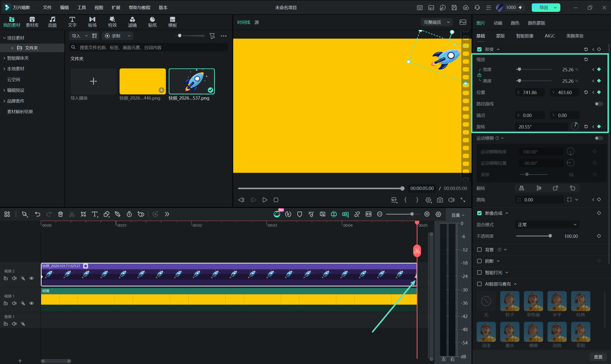Viewport: 611px width, 364px height.
Task: Click the snapshot camera icon under preview
Action: tap(440, 200)
